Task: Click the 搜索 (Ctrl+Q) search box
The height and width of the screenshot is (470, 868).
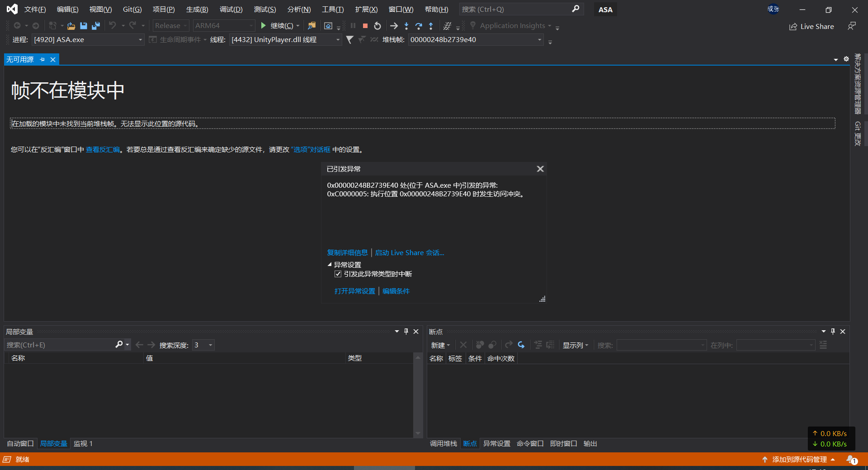Action: point(521,9)
